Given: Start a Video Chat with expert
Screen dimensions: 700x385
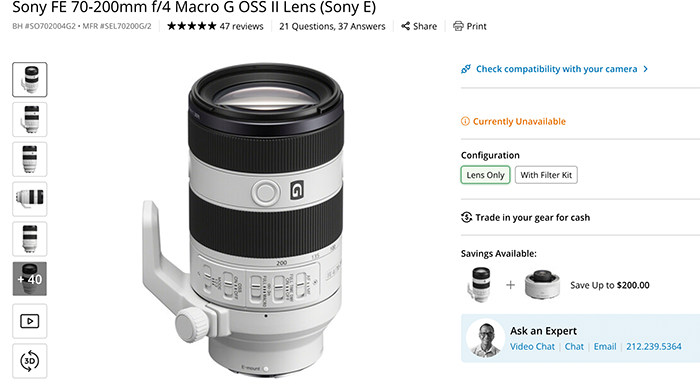Looking at the screenshot, I should click(532, 347).
